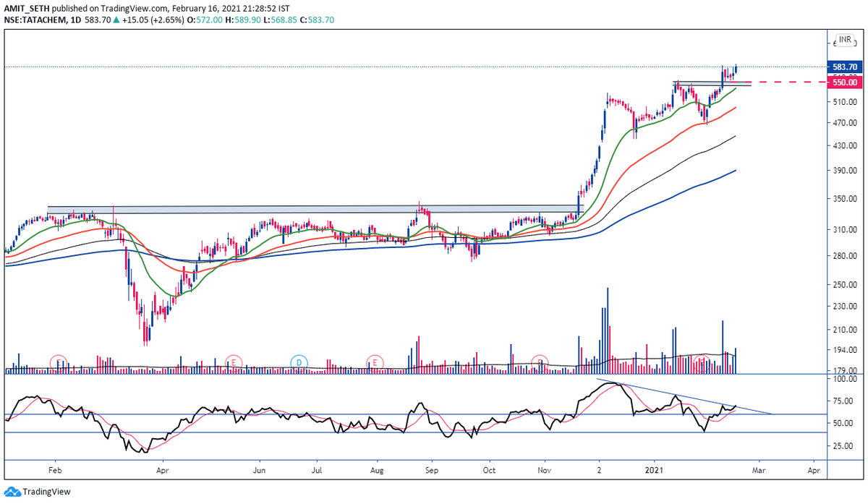Click the 230.00 price axis label

coord(844,307)
